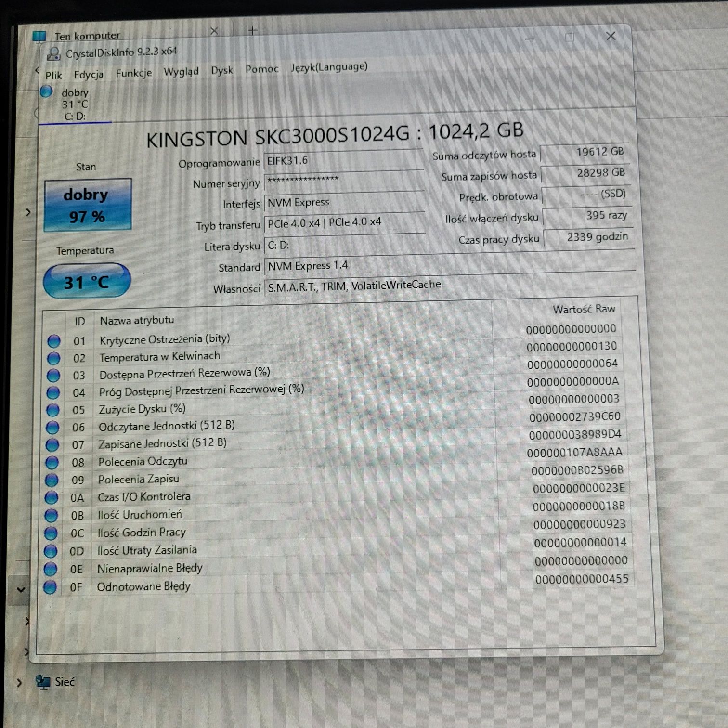Click status circle for Dostępna Przestrzeń Rezerwowa row

(53, 376)
